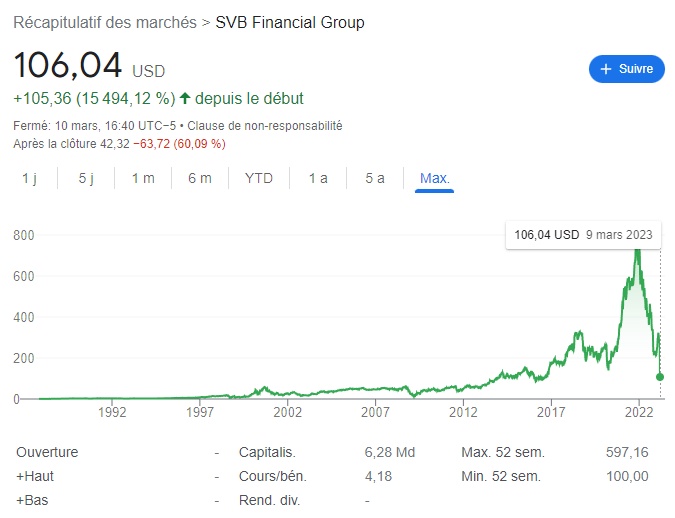Switch to the 5 a range tab
This screenshot has width=675, height=518.
point(375,178)
